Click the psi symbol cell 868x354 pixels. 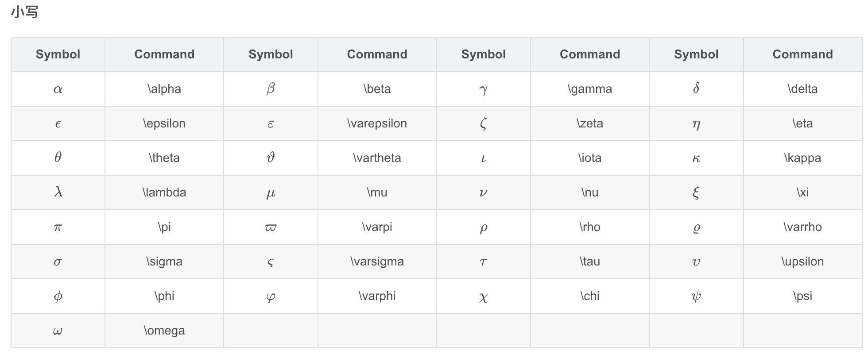696,296
